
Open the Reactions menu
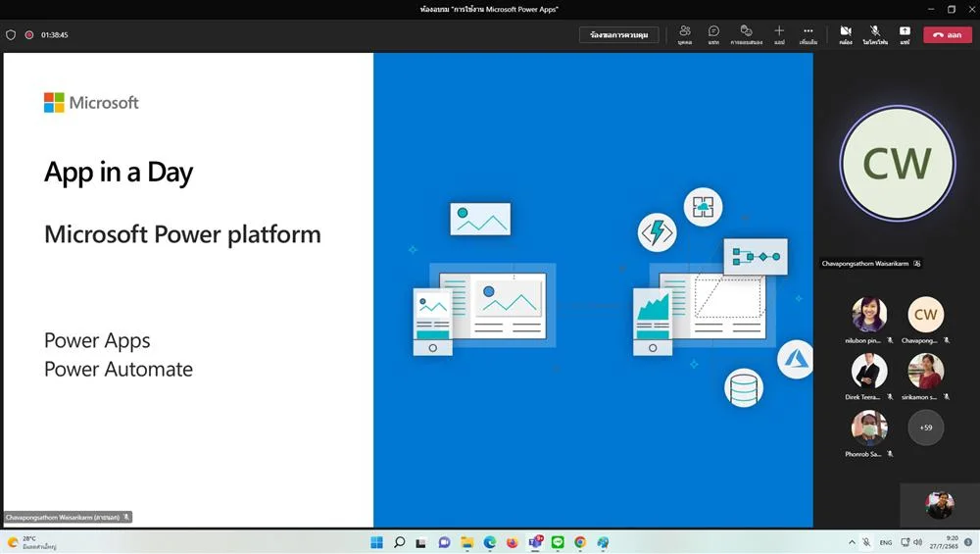746,35
